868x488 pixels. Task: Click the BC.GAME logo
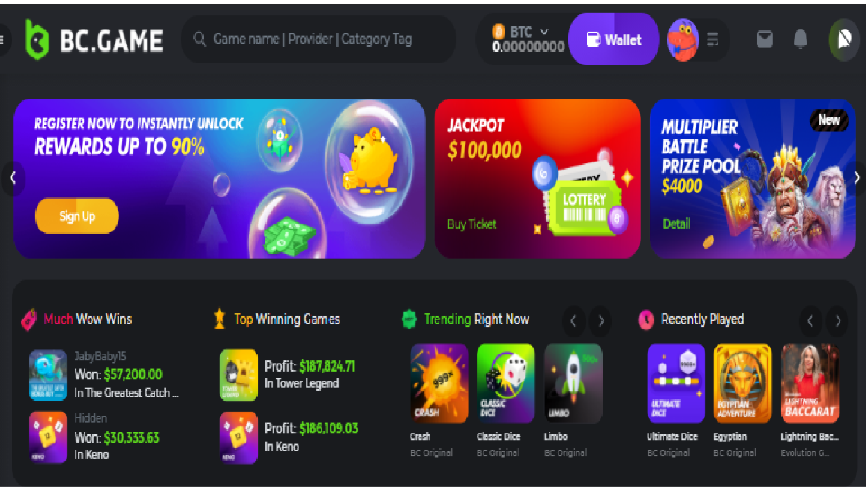tap(95, 39)
